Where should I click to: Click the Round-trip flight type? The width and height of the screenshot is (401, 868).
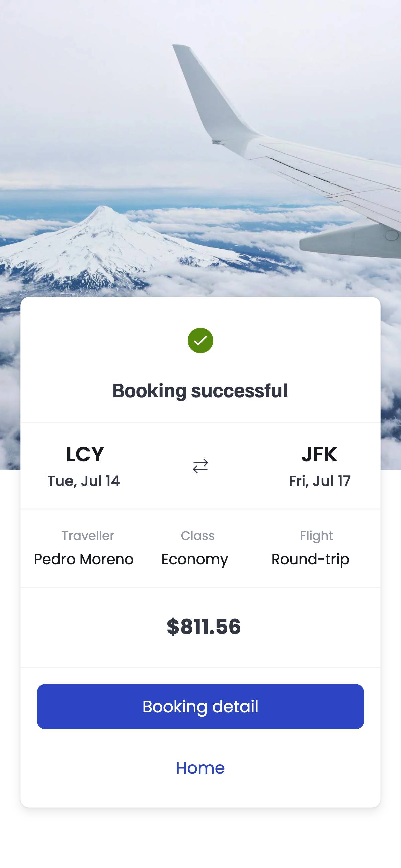[x=310, y=560]
